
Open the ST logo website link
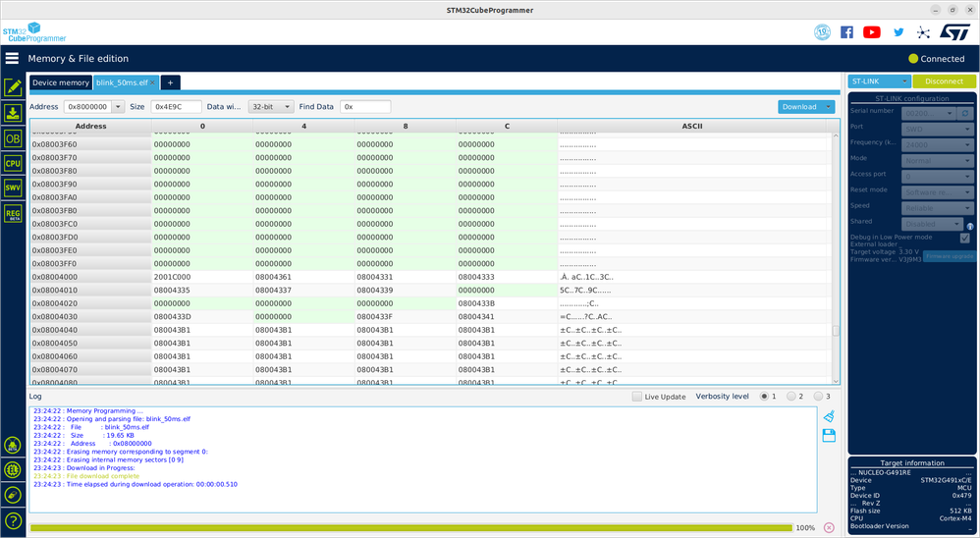(955, 31)
